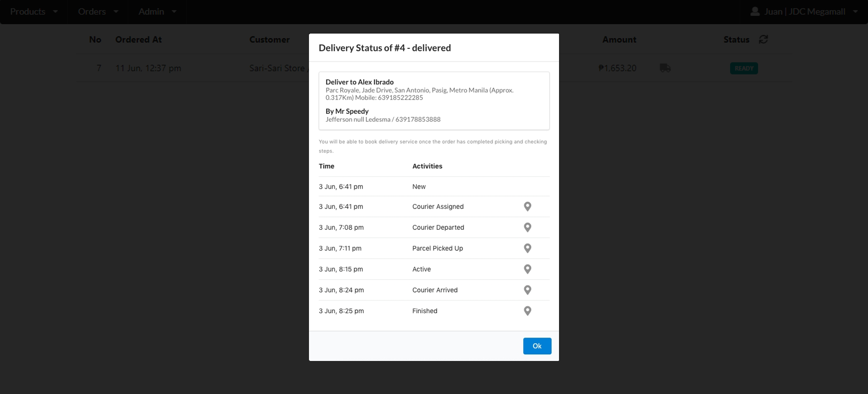Show map pin for Parcel Picked Up
This screenshot has height=394, width=868.
528,248
